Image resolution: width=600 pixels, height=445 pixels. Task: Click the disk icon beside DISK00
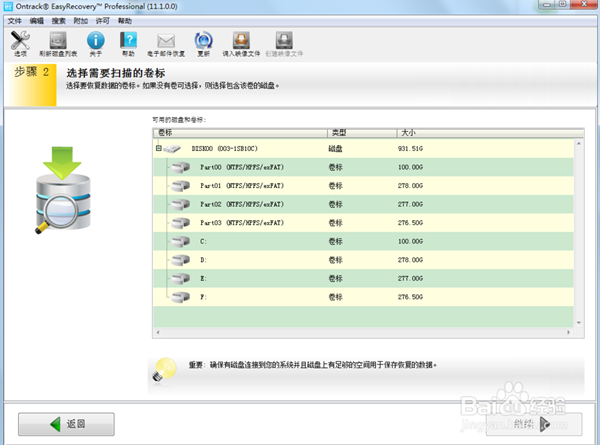172,149
